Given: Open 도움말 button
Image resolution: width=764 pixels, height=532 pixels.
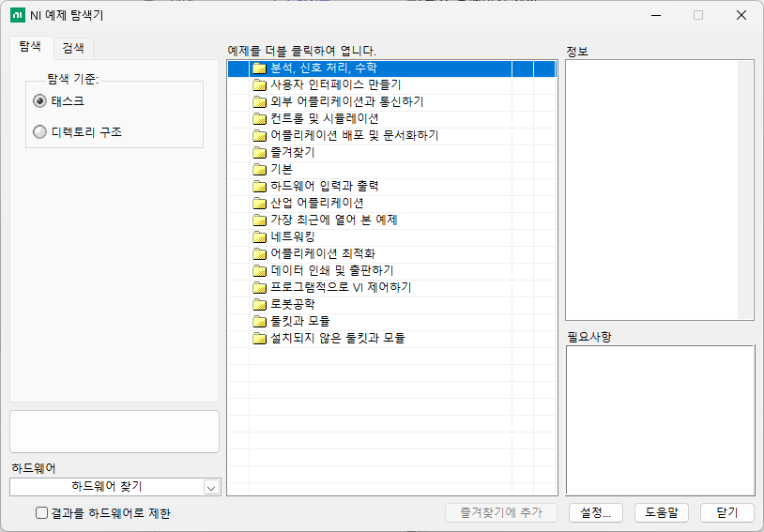Looking at the screenshot, I should coord(661,512).
